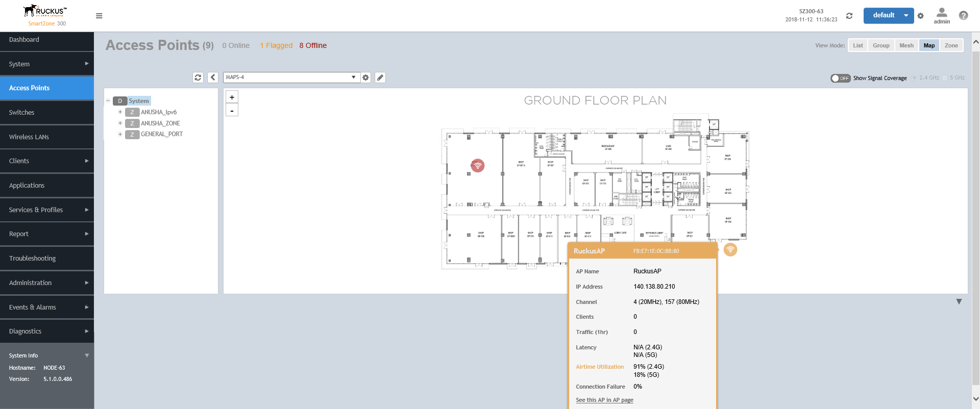This screenshot has height=409, width=980.
Task: Collapse the tree panel with left arrow
Action: (213, 78)
